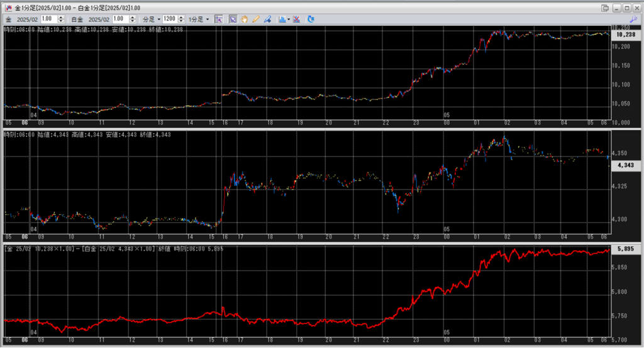Select the pencil trend line tool

256,19
